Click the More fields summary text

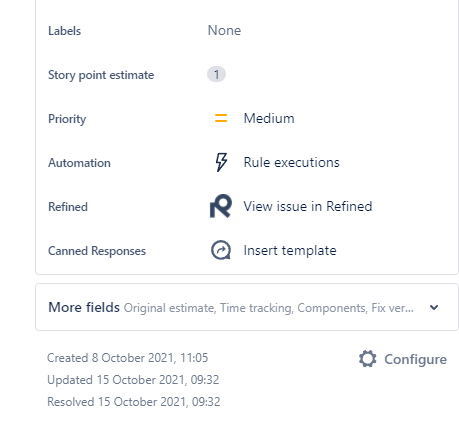[x=269, y=308]
